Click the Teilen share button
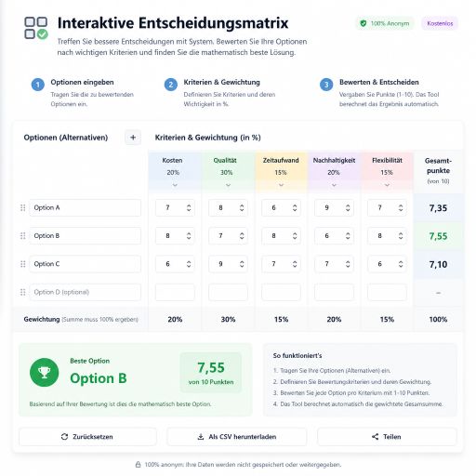The height and width of the screenshot is (476, 476). (x=387, y=437)
